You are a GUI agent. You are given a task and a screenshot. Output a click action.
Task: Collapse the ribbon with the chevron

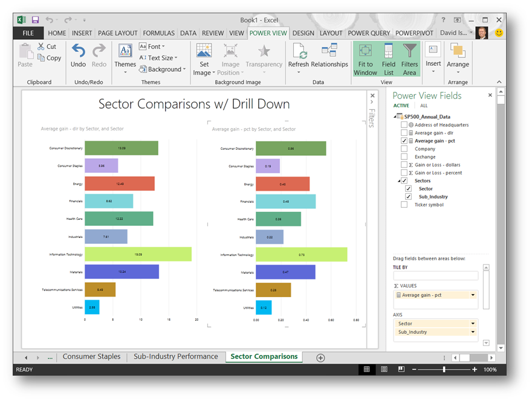499,82
